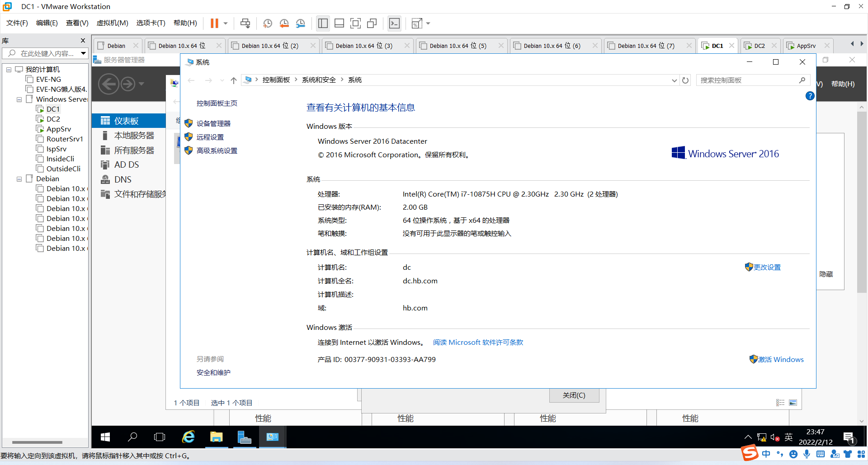Click the 关闭(C) button
868x465 pixels.
[x=574, y=395]
